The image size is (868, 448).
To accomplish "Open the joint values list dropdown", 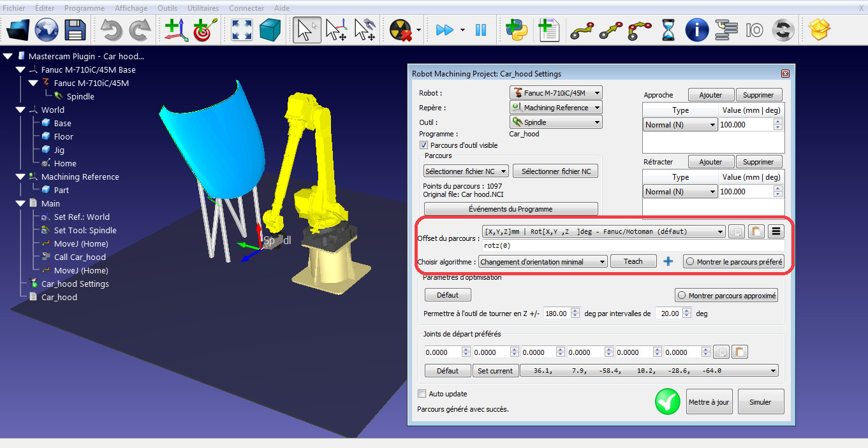I will coord(649,370).
